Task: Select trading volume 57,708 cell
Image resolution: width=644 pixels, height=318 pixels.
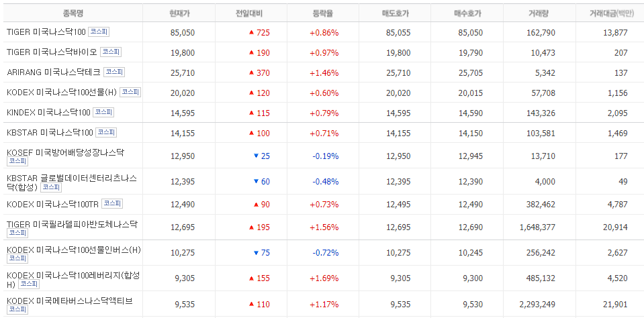Action: coord(543,93)
